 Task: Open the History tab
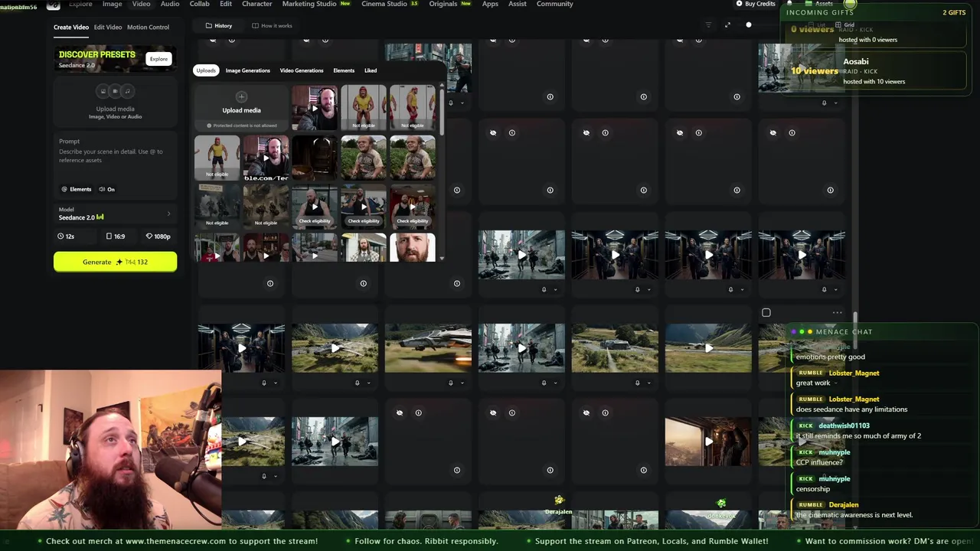coord(219,25)
